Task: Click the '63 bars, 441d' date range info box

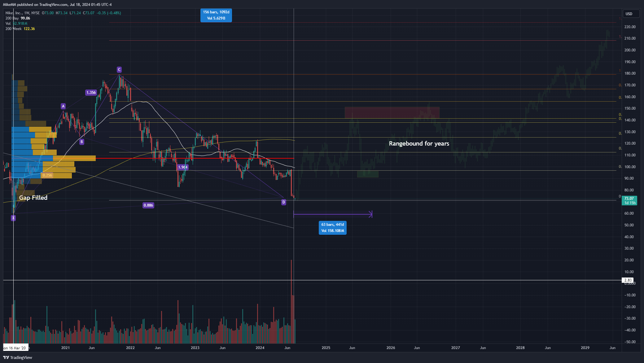Action: coord(333,228)
